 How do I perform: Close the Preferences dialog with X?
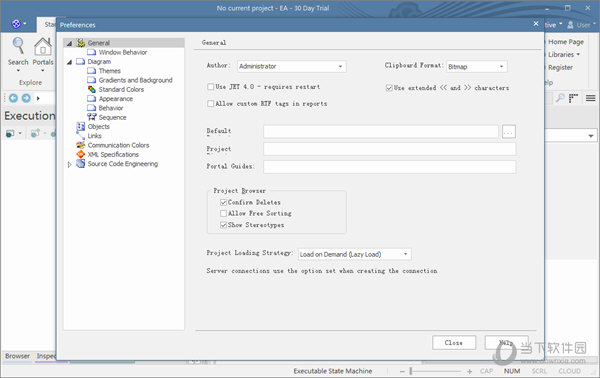pyautogui.click(x=536, y=24)
